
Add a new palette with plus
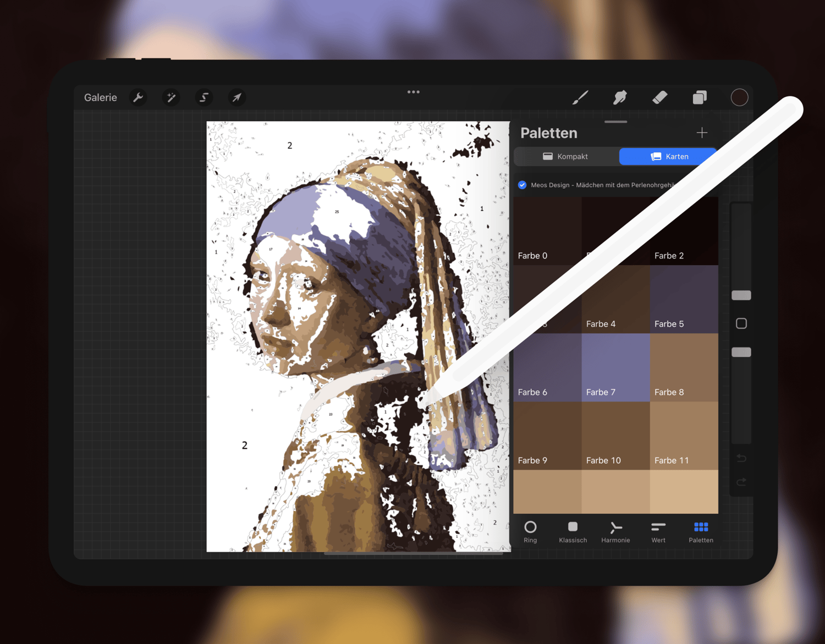[x=702, y=133]
